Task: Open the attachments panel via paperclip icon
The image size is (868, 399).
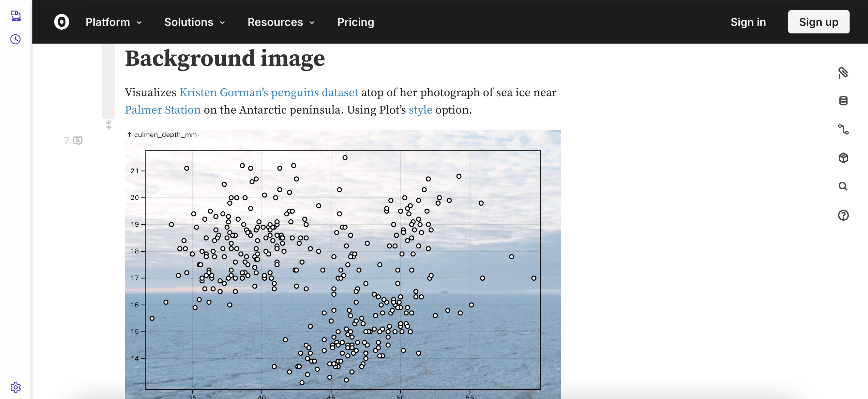Action: pyautogui.click(x=843, y=72)
